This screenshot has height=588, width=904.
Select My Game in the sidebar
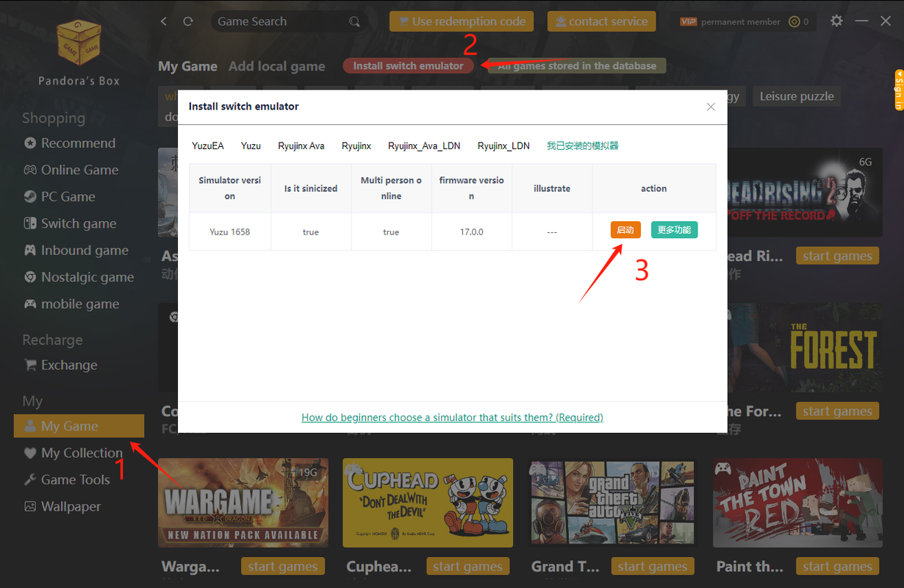[79, 426]
